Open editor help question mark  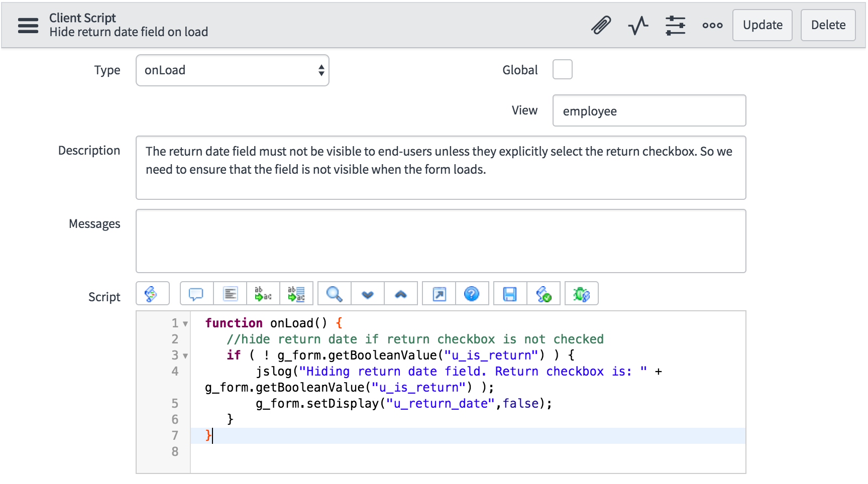472,294
